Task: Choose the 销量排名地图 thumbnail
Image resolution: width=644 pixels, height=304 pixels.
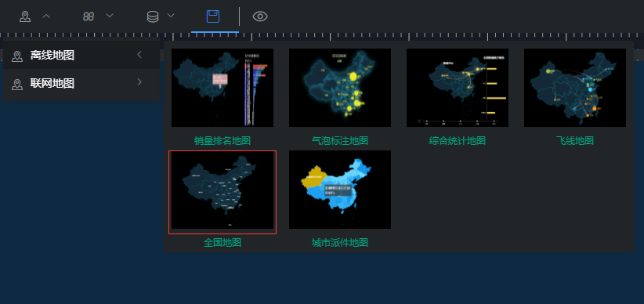Action: pyautogui.click(x=223, y=88)
